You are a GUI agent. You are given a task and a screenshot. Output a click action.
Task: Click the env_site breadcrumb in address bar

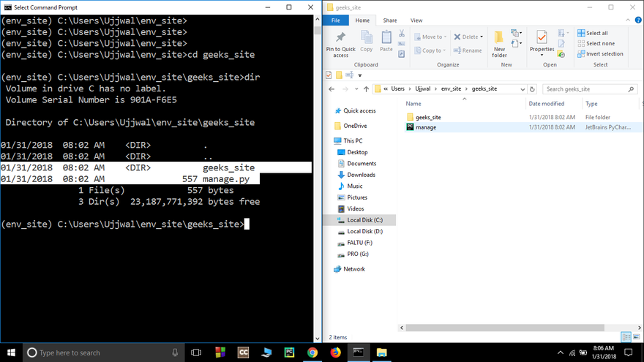pyautogui.click(x=451, y=88)
